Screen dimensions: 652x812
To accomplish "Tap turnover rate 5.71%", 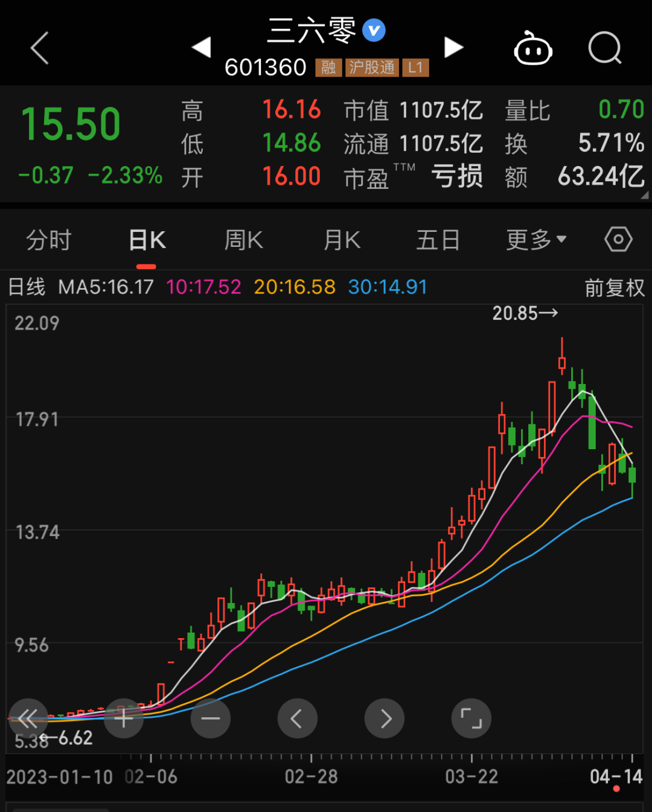I will tap(612, 143).
